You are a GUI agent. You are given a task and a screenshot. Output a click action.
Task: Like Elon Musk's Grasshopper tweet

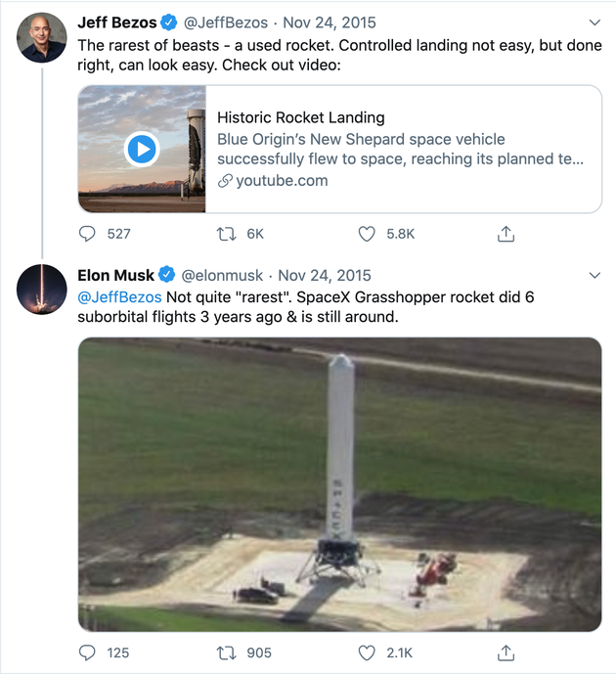pos(367,652)
